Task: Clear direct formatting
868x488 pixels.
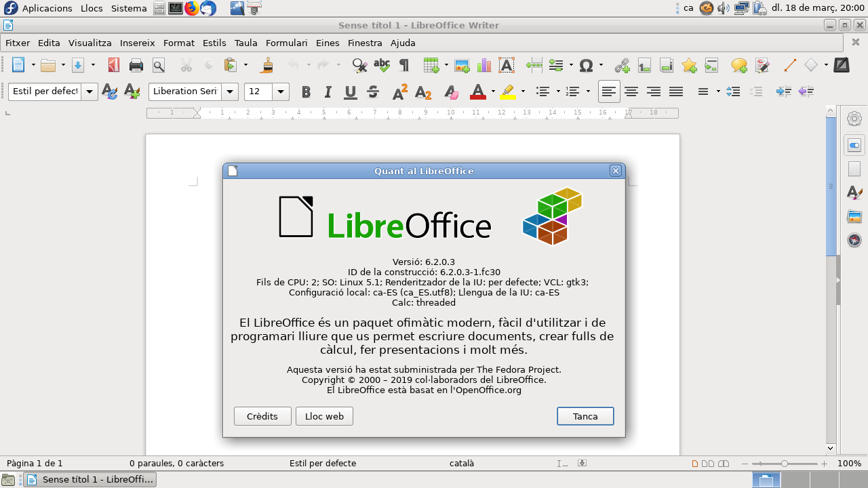Action: tap(451, 91)
